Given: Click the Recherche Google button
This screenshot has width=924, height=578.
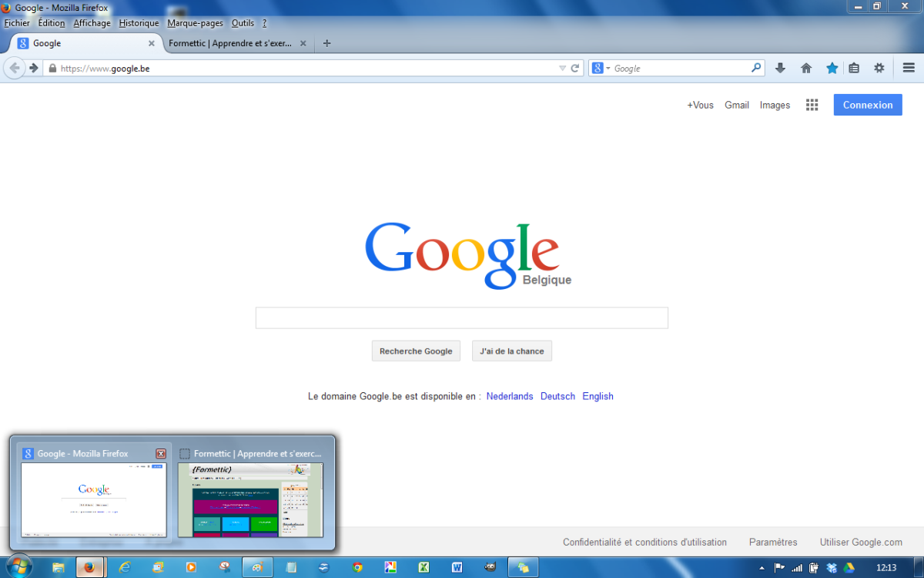Looking at the screenshot, I should [x=416, y=351].
